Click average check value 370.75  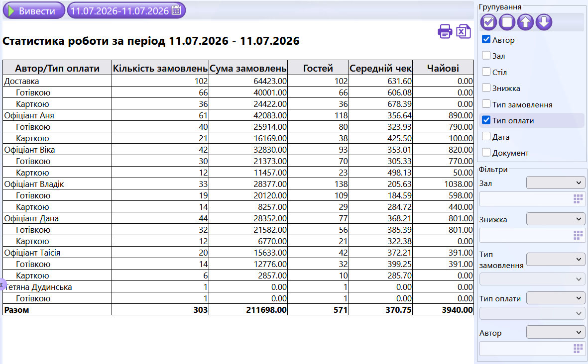point(398,310)
